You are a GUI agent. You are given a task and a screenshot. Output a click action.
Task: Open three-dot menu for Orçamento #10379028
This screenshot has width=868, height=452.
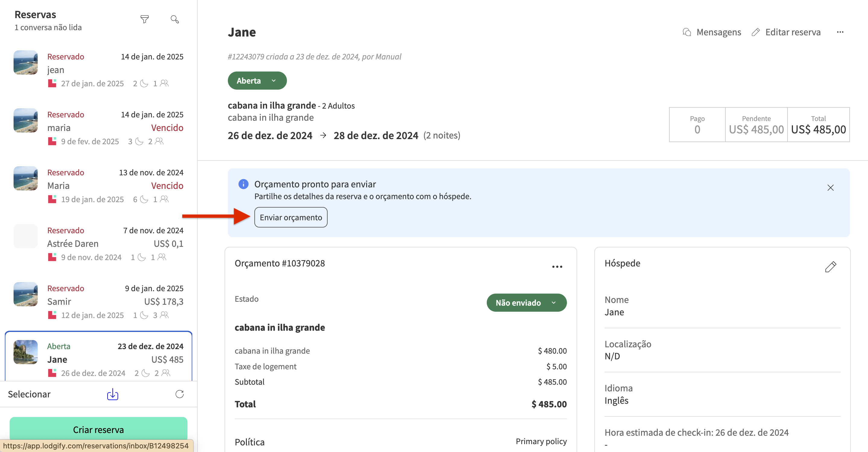[557, 266]
